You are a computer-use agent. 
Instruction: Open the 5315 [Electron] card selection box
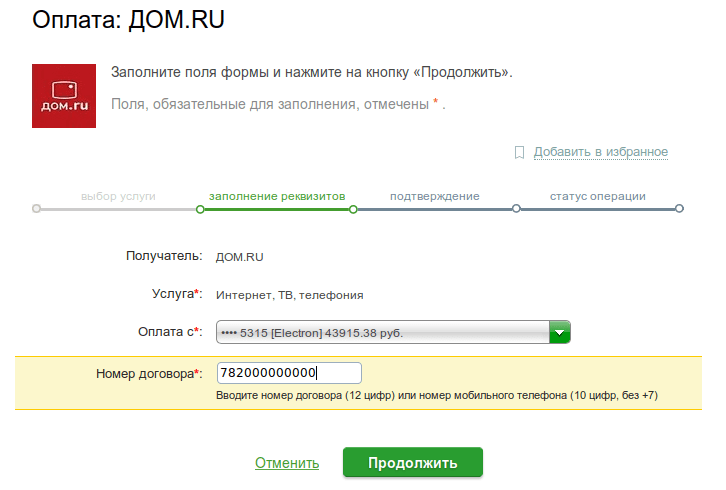tap(393, 332)
